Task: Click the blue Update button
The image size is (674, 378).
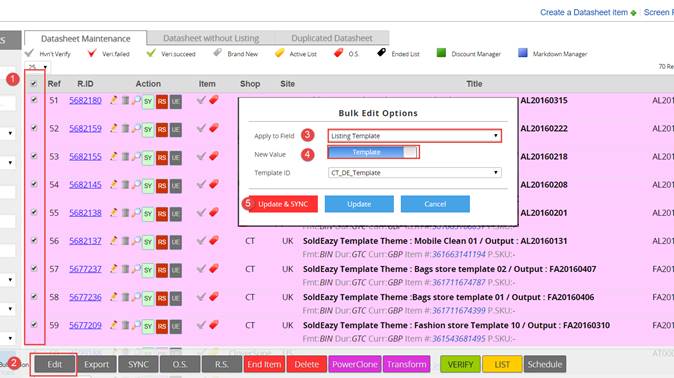Action: (359, 204)
